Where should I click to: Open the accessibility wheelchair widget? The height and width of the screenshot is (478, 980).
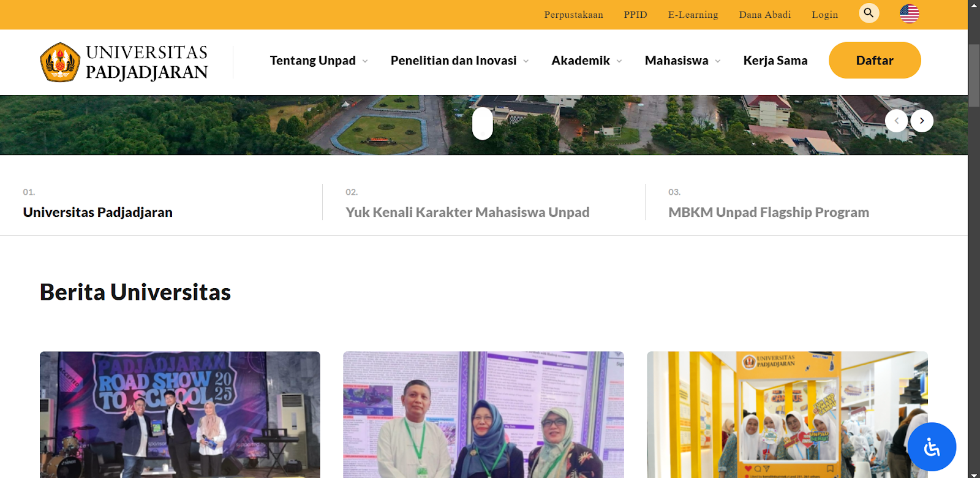[x=932, y=447]
